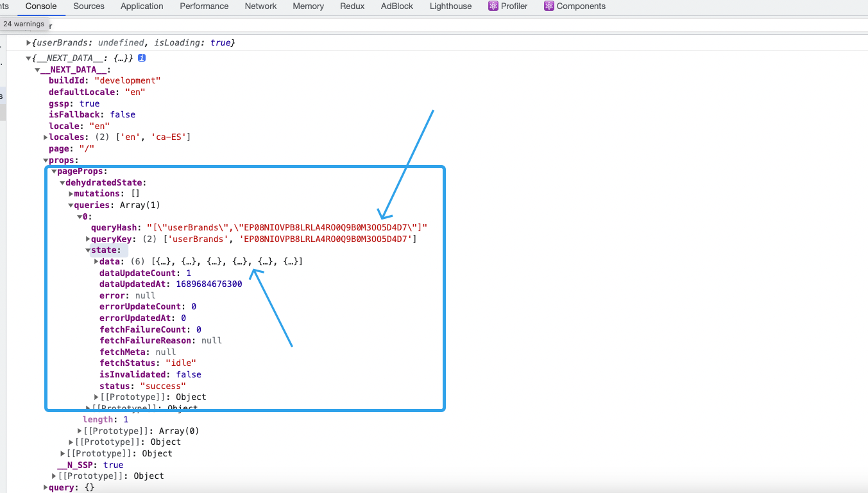Switch to the Sources tab

click(x=89, y=6)
